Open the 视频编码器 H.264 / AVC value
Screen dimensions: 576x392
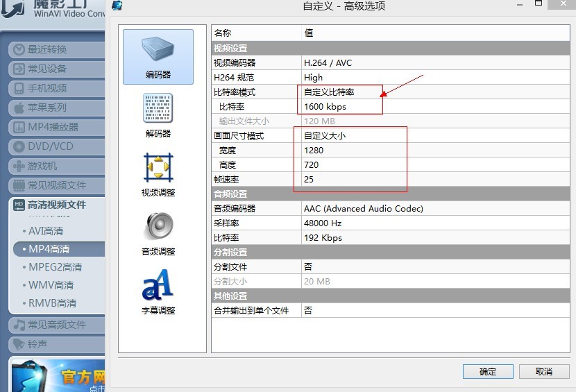tap(437, 63)
